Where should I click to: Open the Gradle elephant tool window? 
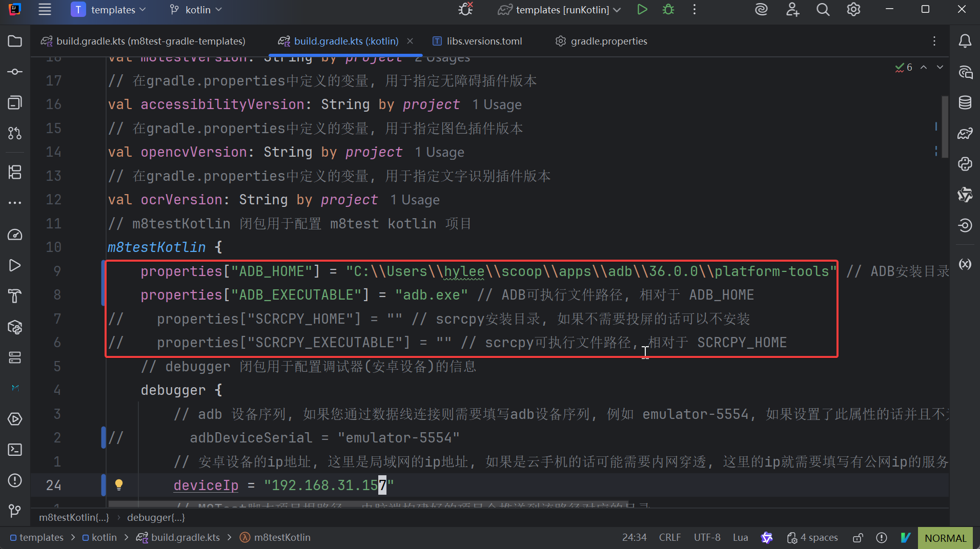[x=965, y=134]
